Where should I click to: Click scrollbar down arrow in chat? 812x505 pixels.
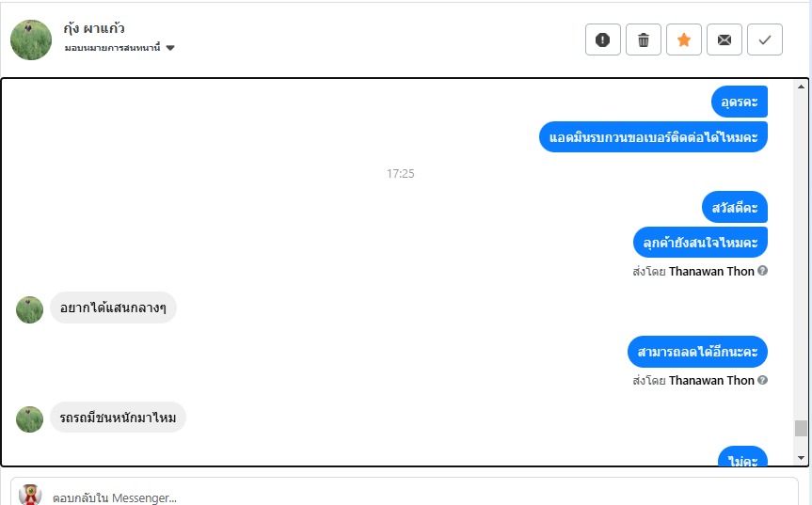click(x=801, y=457)
